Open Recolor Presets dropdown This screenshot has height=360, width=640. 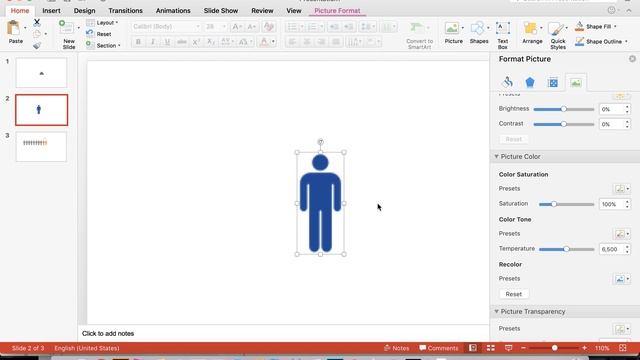tap(622, 279)
